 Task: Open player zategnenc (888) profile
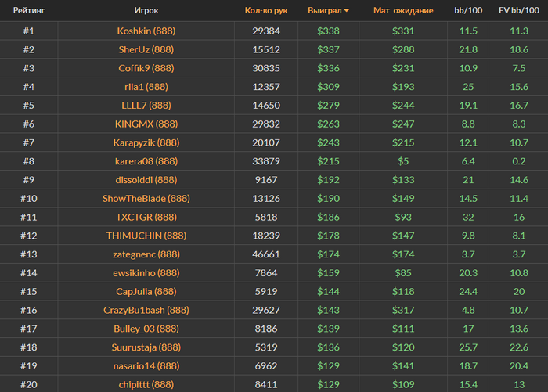tap(146, 254)
